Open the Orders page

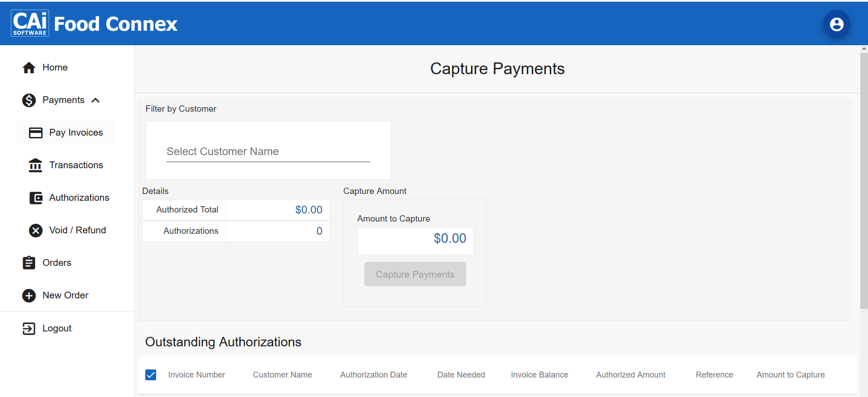coord(57,263)
